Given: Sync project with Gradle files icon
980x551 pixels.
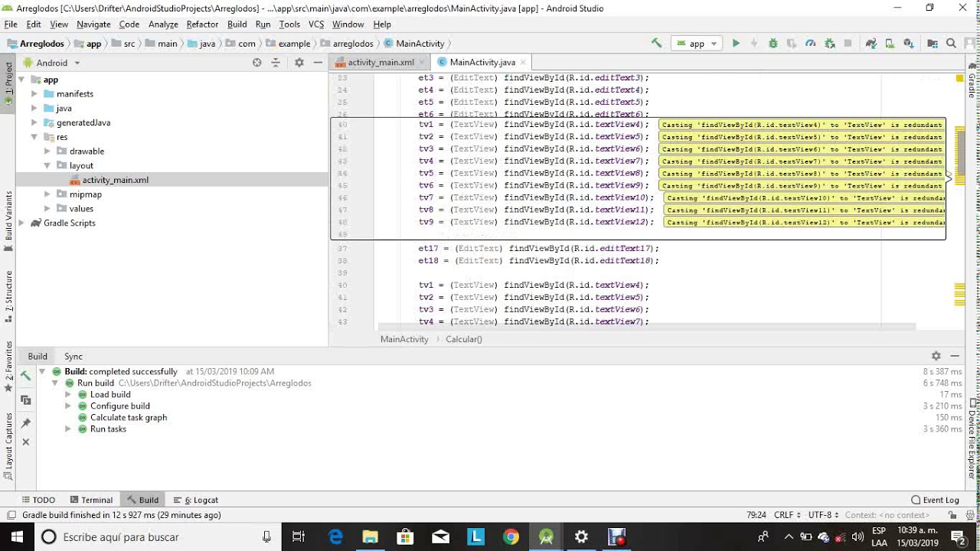Looking at the screenshot, I should tap(871, 44).
